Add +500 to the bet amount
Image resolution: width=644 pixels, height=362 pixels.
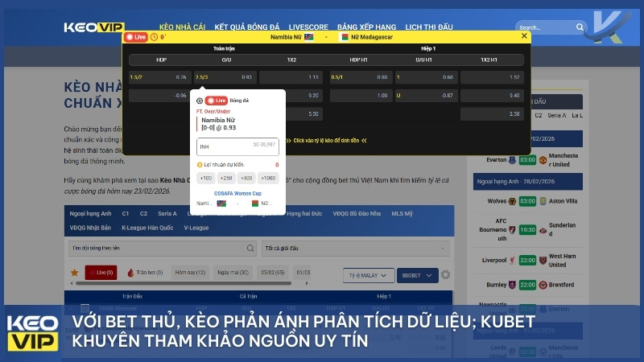[246, 178]
